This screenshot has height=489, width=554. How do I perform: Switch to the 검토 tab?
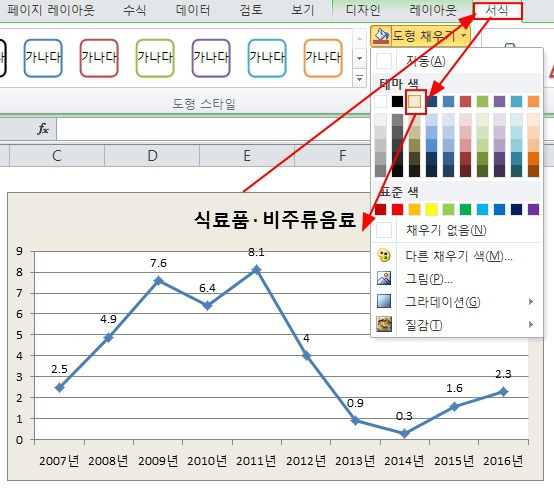(251, 10)
